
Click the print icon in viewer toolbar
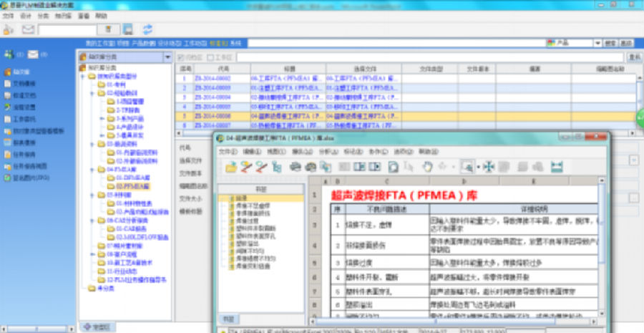coord(296,166)
